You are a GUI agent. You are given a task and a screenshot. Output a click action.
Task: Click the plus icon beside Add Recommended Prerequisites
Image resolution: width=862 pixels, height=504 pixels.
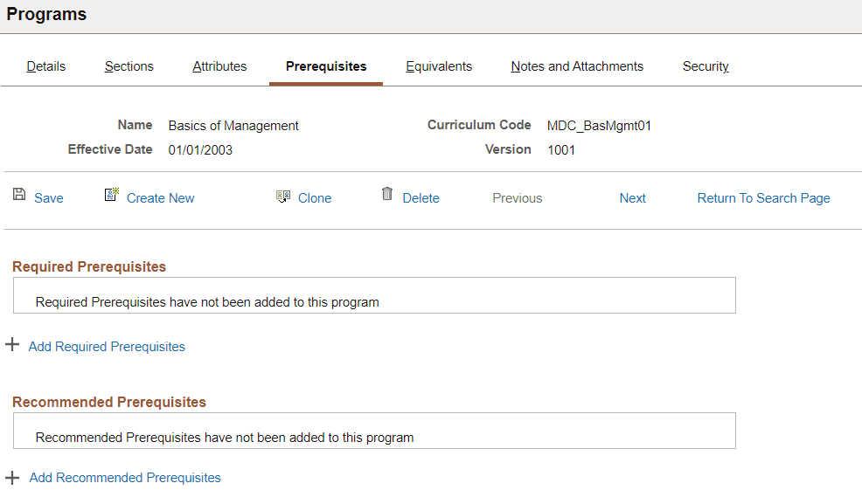(12, 478)
